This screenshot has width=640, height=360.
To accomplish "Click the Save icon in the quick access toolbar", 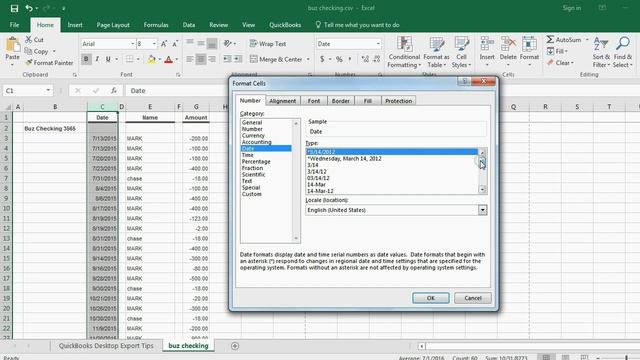I will (x=14, y=8).
